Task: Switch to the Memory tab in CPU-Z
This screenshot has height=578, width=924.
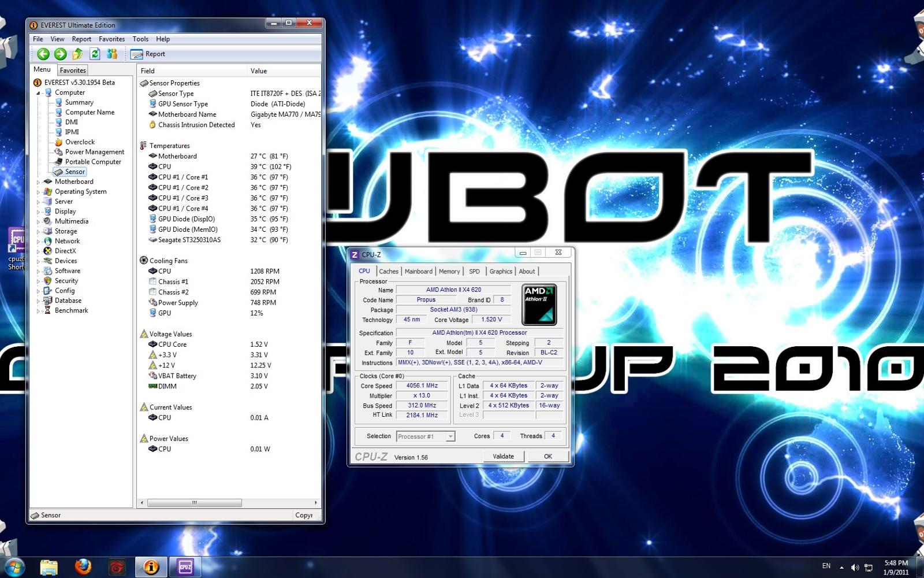Action: [x=449, y=271]
